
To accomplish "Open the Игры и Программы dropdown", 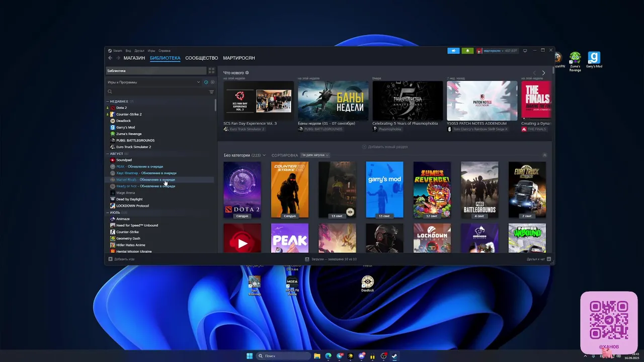I will pyautogui.click(x=153, y=82).
